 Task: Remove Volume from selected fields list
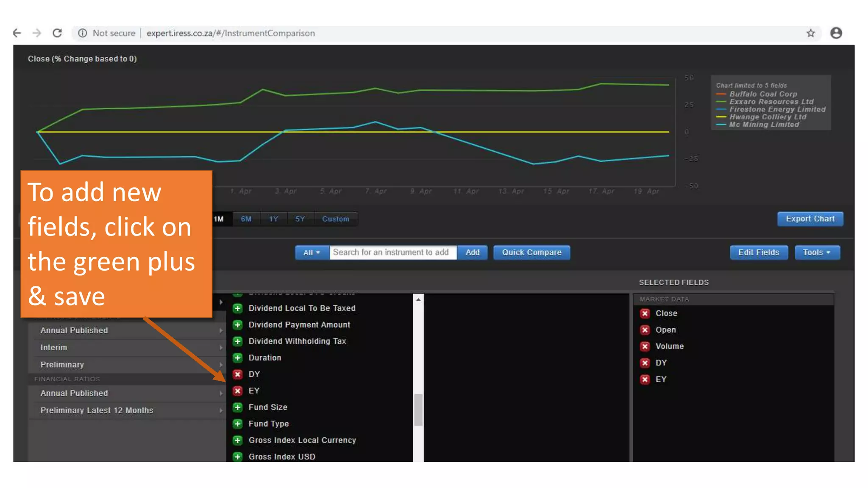click(x=645, y=347)
